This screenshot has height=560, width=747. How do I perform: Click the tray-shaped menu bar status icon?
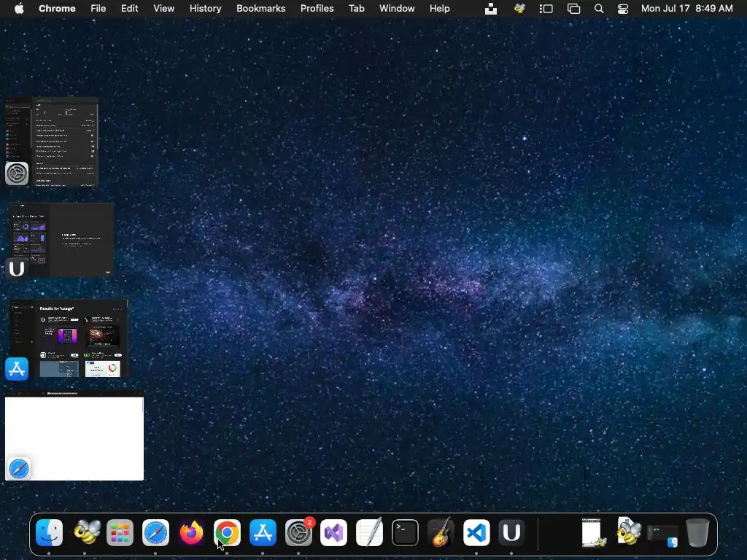click(x=491, y=9)
